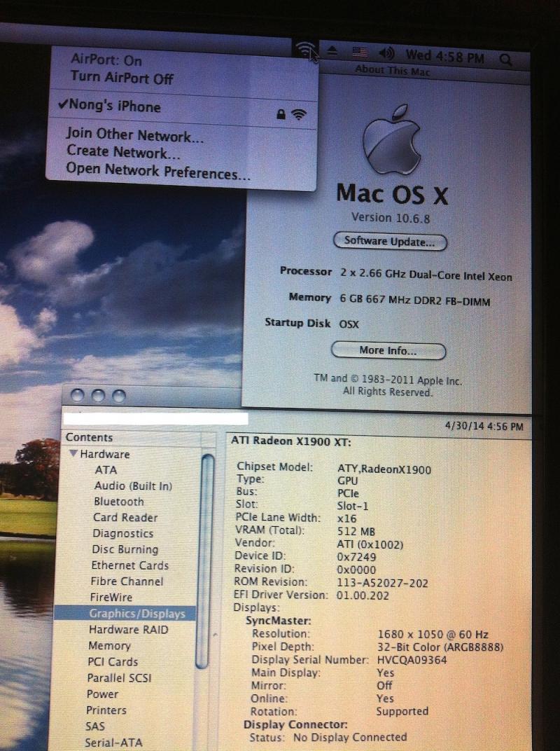Select FireWire item

click(111, 598)
